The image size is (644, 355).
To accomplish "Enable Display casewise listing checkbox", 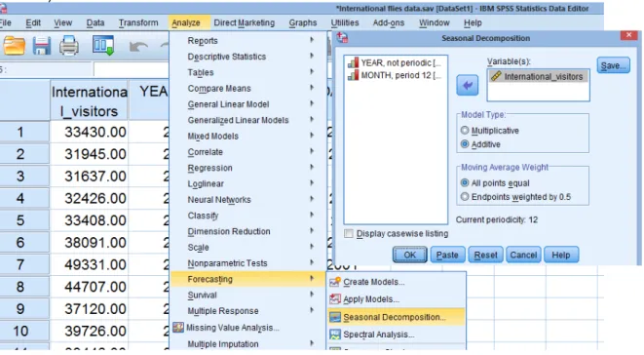I will click(349, 234).
